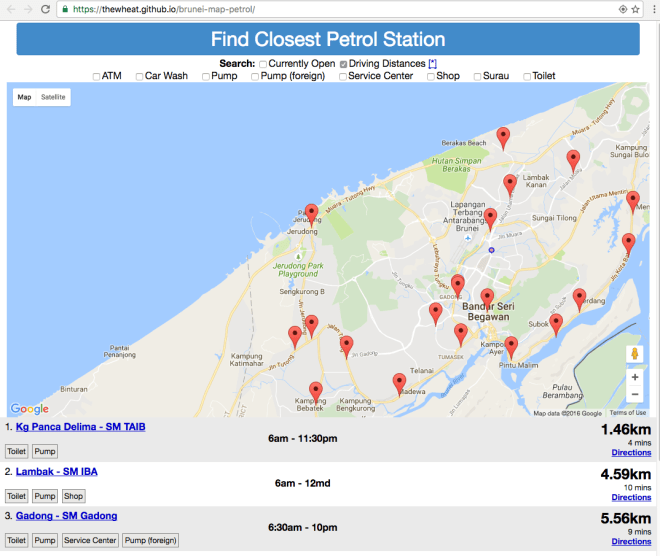Get Directions to Kg Panca Delima station
Image resolution: width=660 pixels, height=556 pixels.
coord(631,452)
